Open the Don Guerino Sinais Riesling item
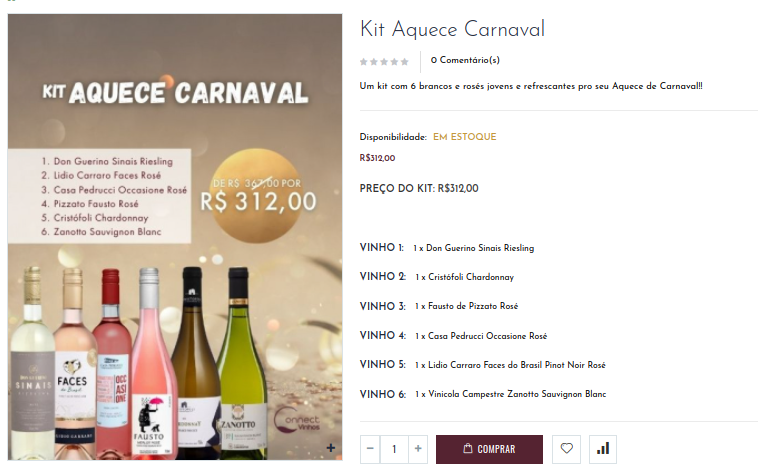758x471 pixels. click(480, 248)
